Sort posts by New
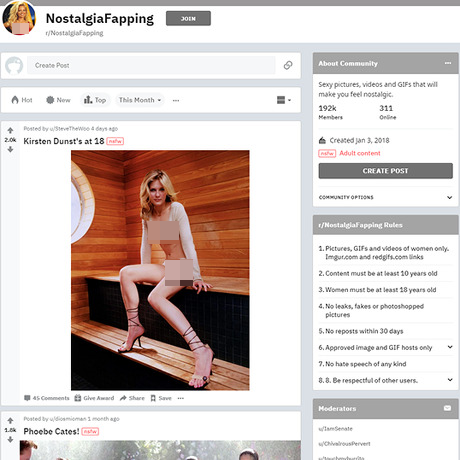The image size is (460, 460). 58,100
